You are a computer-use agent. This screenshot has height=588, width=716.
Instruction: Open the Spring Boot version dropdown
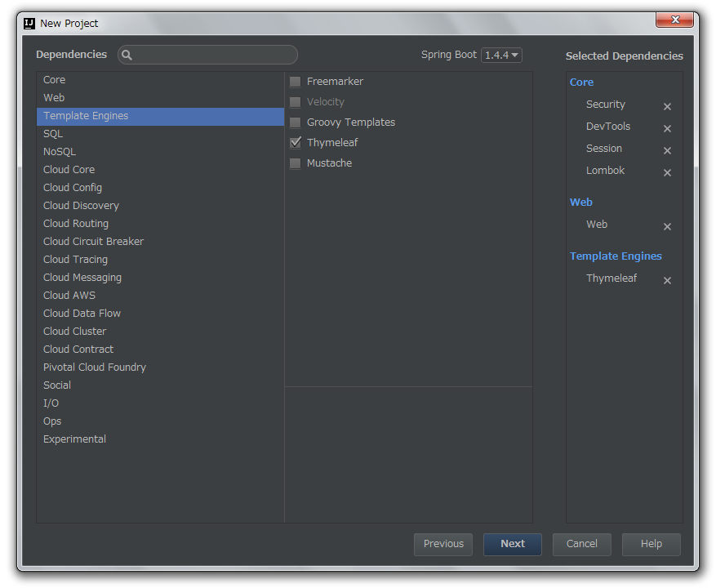click(x=501, y=56)
